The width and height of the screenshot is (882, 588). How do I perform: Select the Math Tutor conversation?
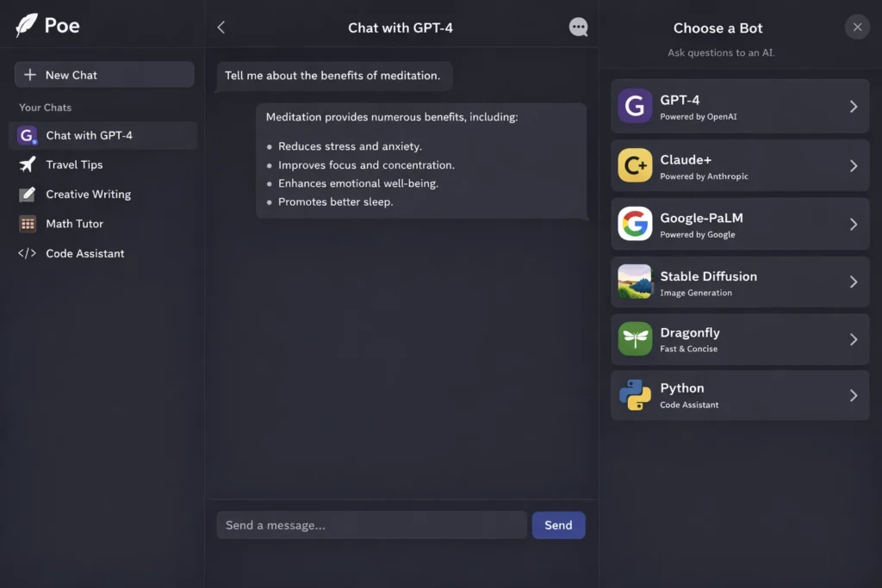(x=74, y=223)
